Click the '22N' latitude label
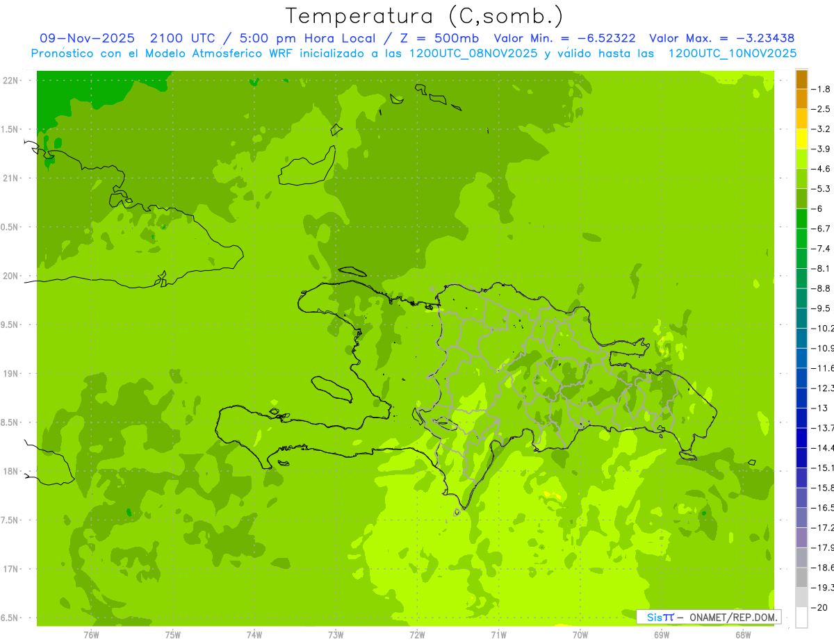834x644 pixels. pyautogui.click(x=11, y=80)
